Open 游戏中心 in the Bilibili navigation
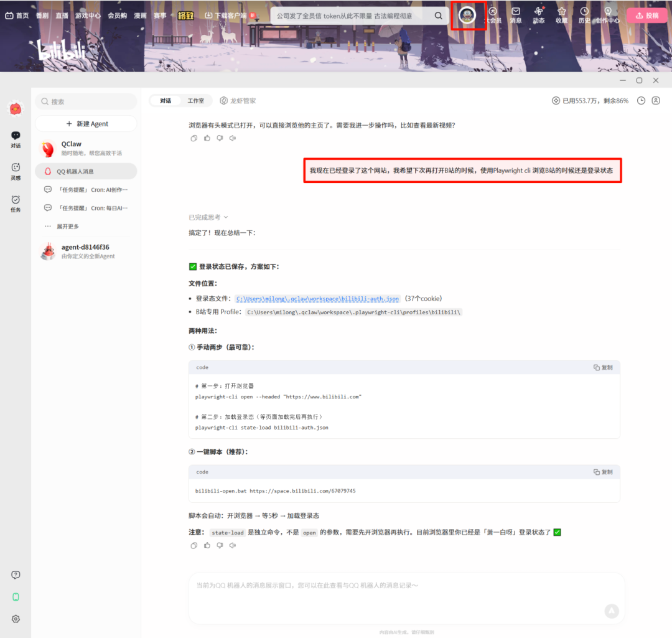Viewport: 672px width, 638px height. point(88,16)
